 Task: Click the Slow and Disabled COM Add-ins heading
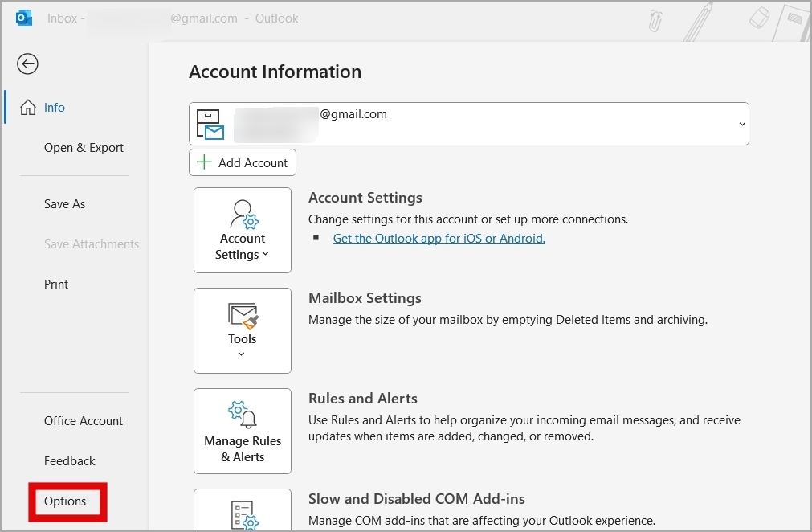417,499
